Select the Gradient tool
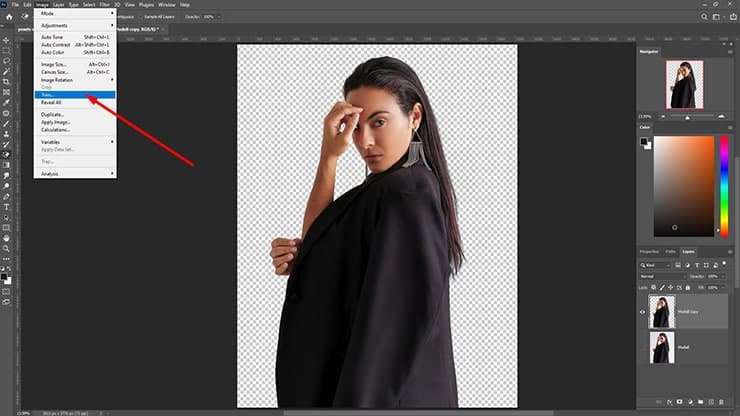This screenshot has height=416, width=740. pyautogui.click(x=6, y=165)
